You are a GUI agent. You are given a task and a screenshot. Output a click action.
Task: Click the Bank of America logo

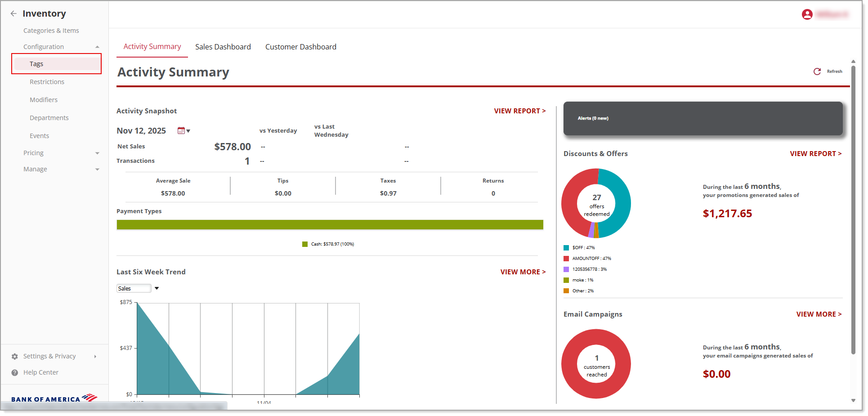point(54,398)
